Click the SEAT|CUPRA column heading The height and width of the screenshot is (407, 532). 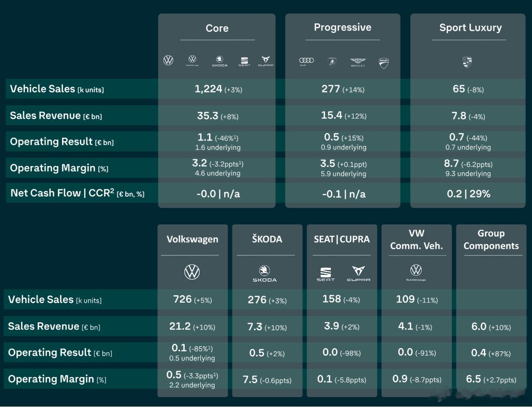point(342,239)
